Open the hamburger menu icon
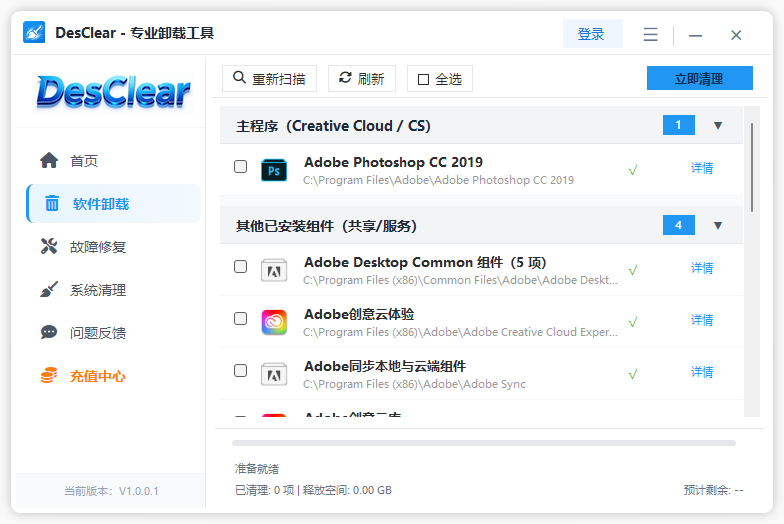This screenshot has height=524, width=784. (650, 34)
